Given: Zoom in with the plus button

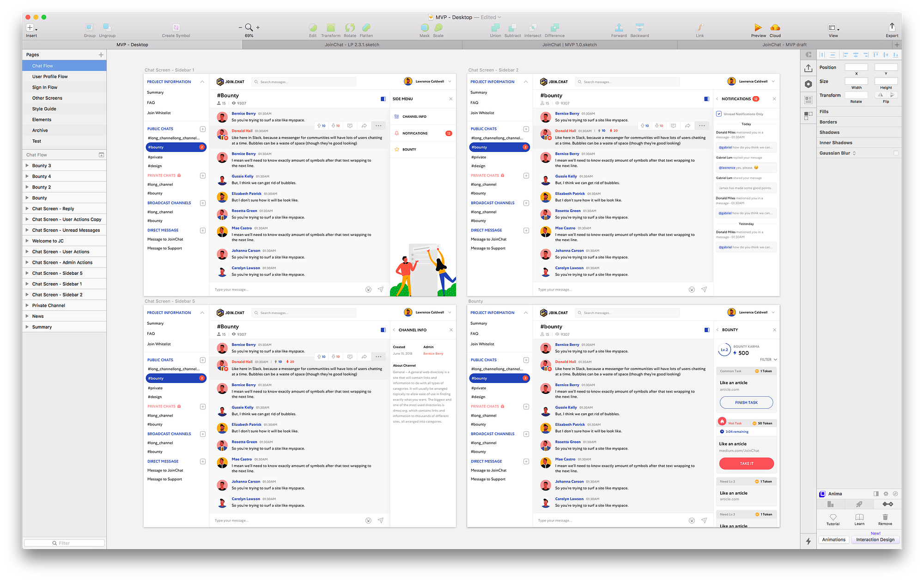Looking at the screenshot, I should tap(258, 28).
